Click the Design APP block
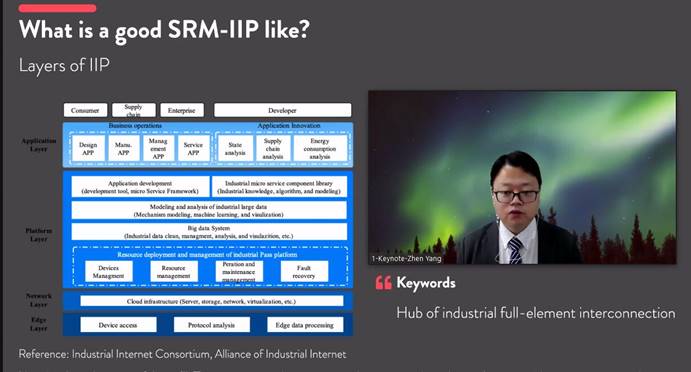The height and width of the screenshot is (372, 691). [x=88, y=149]
